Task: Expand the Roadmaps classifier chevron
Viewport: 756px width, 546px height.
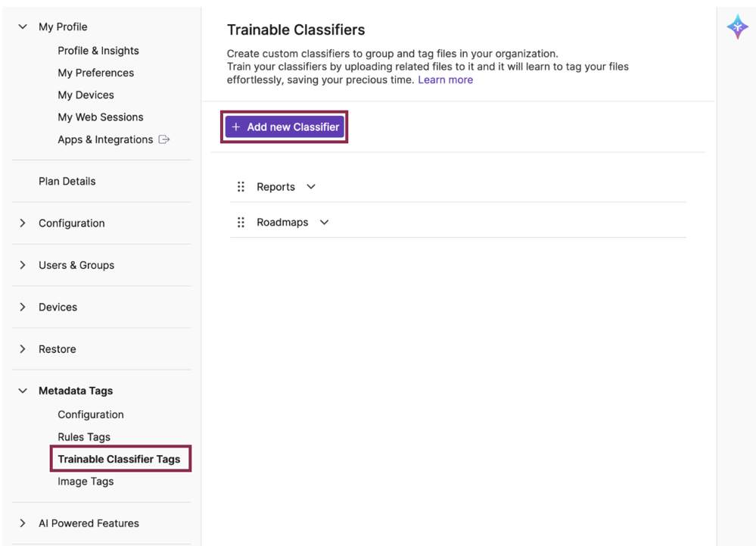Action: point(325,223)
